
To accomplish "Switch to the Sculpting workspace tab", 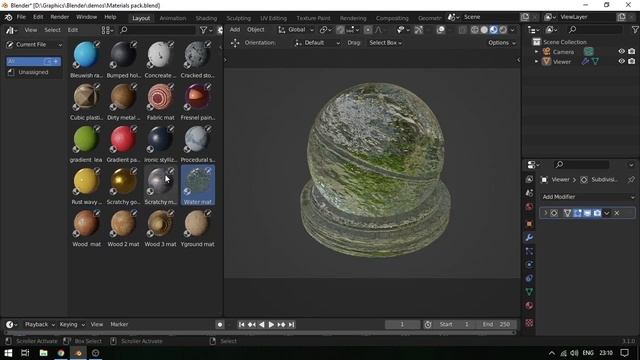I will pos(239,18).
